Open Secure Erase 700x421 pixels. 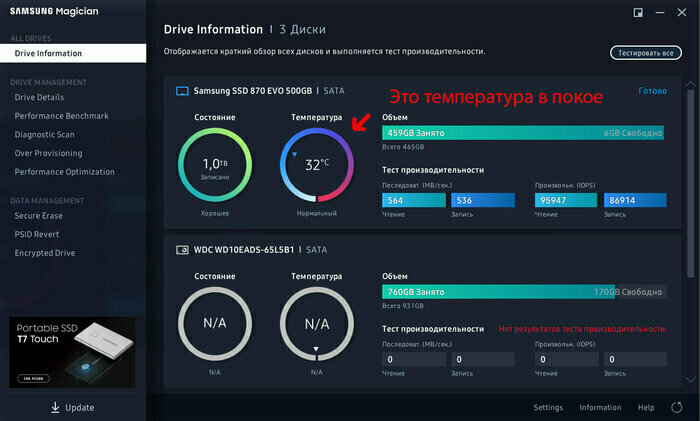38,216
